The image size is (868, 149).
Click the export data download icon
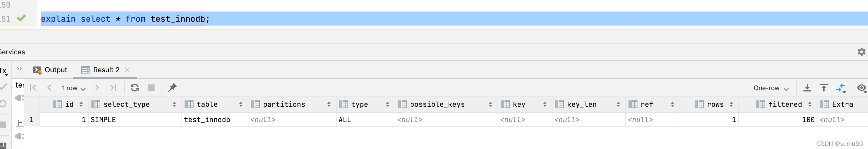coord(807,88)
